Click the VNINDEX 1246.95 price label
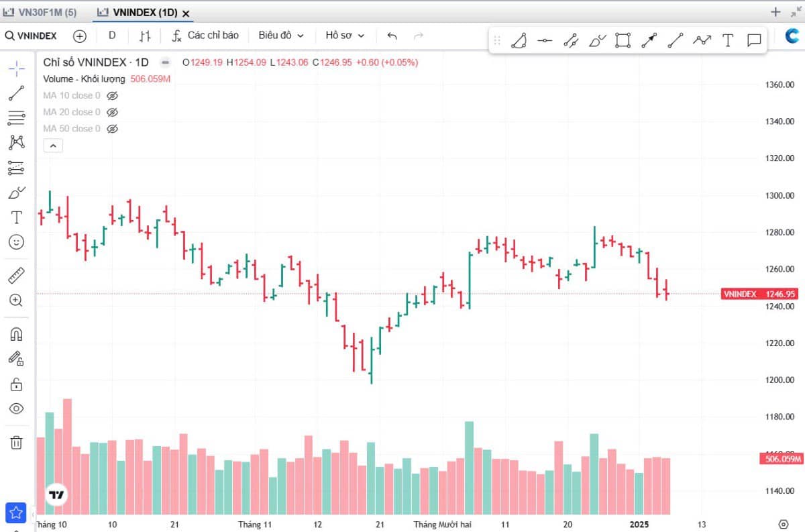Viewport: 805px width, 532px height. pos(760,294)
